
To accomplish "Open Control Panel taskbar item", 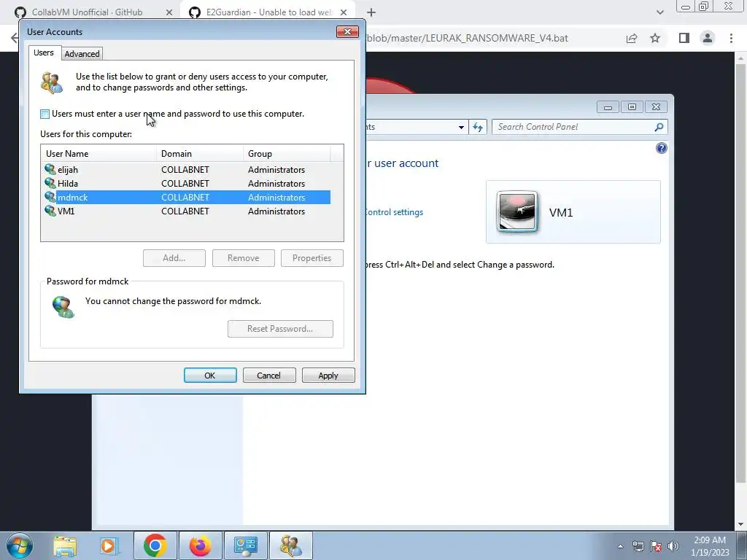I will pos(245,545).
